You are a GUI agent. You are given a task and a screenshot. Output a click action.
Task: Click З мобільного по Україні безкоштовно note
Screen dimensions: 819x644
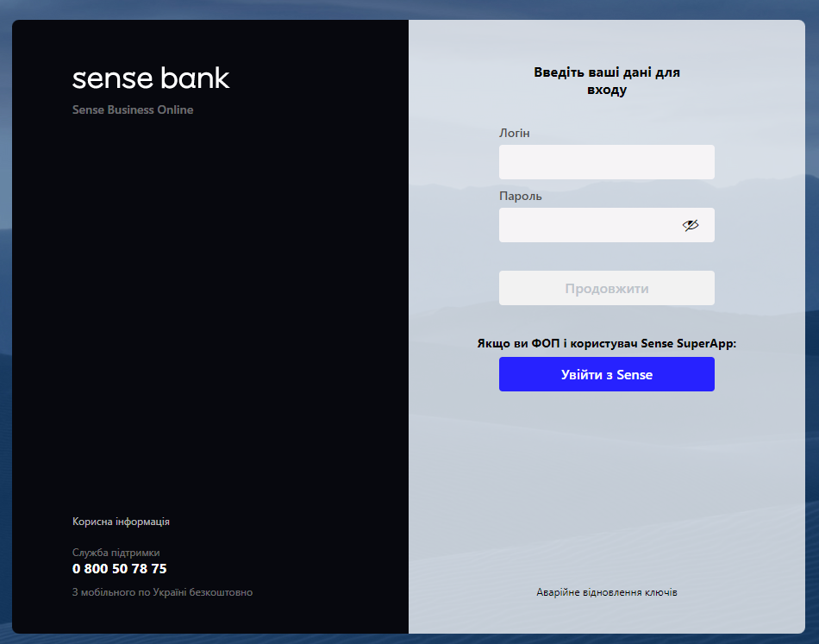(x=162, y=592)
